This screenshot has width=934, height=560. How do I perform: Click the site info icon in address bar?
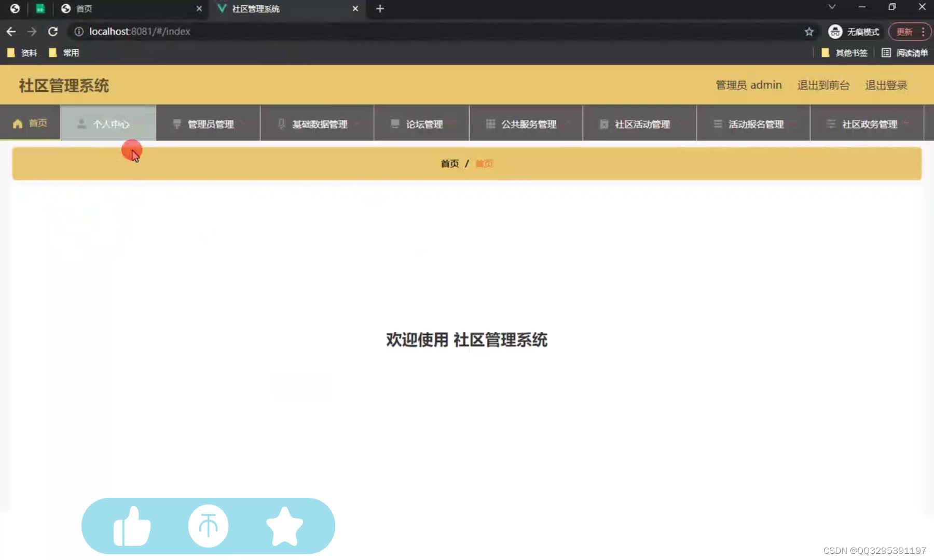79,32
